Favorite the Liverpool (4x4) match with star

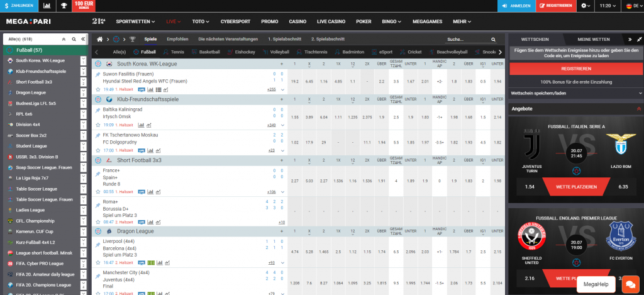tap(97, 262)
